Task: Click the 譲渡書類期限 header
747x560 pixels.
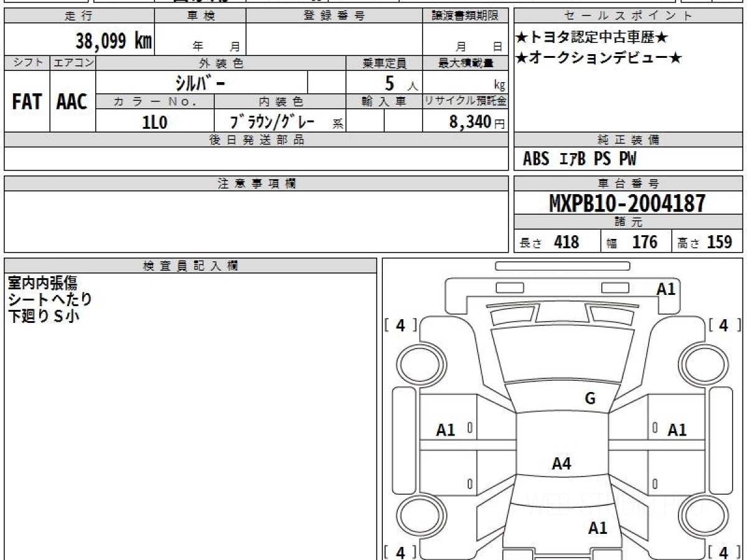Action: [x=465, y=16]
